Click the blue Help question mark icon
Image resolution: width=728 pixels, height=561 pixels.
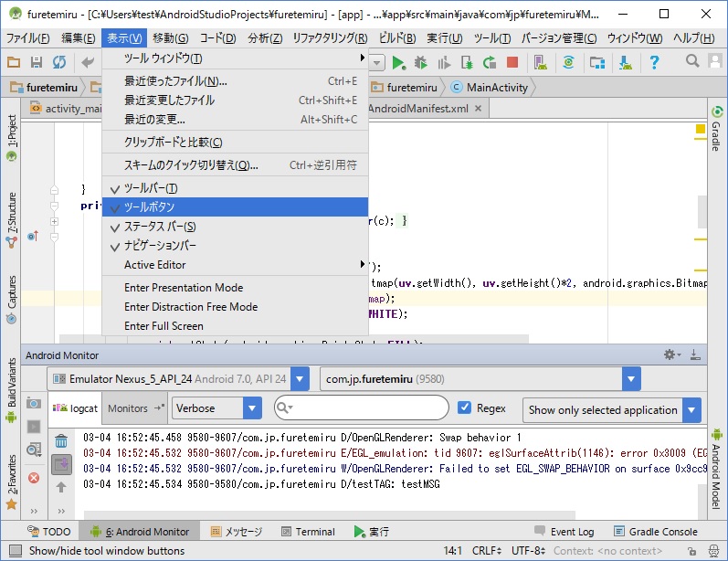pyautogui.click(x=654, y=62)
